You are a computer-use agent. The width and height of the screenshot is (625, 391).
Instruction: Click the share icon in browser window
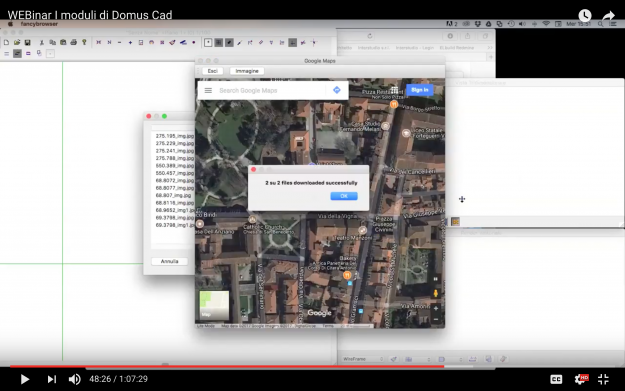(468, 36)
